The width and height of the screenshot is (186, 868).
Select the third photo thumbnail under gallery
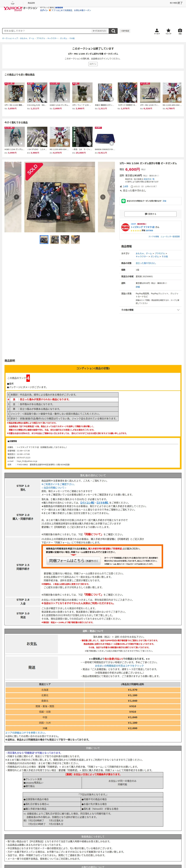pos(65,240)
